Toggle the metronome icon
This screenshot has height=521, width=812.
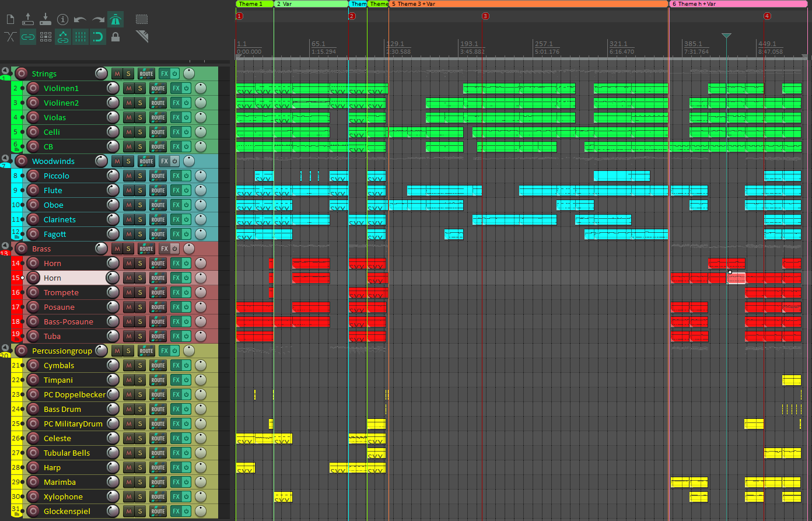click(116, 20)
